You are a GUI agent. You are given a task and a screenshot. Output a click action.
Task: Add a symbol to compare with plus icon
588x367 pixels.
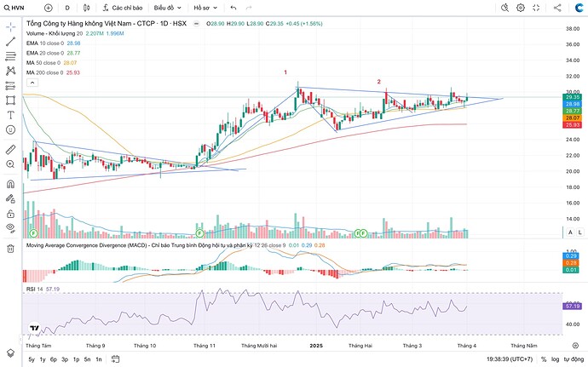[x=49, y=8]
